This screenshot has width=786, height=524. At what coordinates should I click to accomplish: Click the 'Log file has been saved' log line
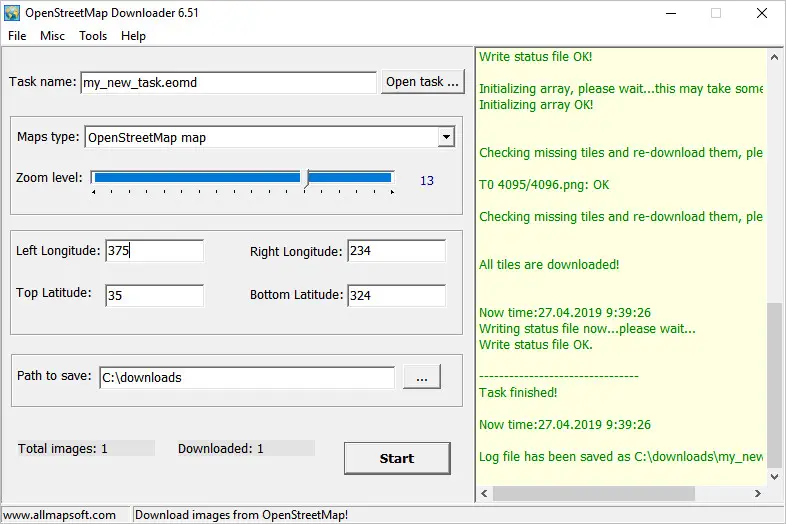tap(621, 457)
